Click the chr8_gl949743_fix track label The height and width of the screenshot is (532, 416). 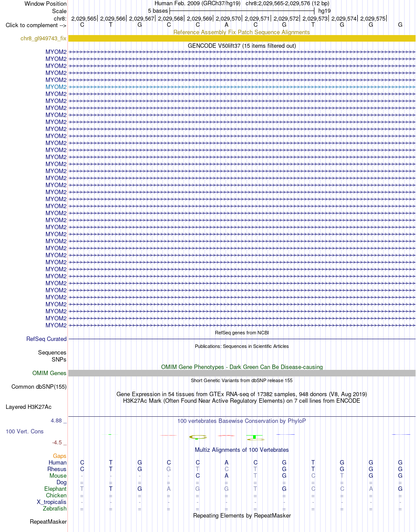click(x=43, y=39)
